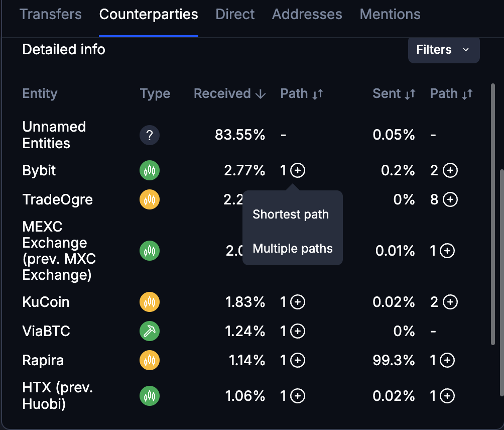
Task: Select Shortest path from the popup
Action: pyautogui.click(x=291, y=214)
